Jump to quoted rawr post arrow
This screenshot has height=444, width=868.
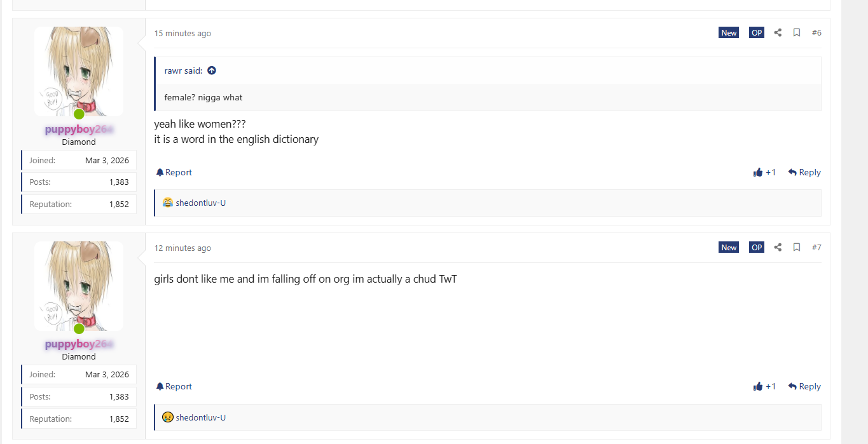[x=212, y=71]
